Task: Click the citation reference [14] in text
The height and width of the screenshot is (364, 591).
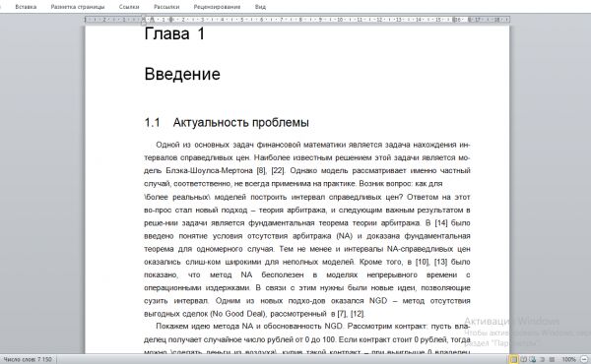Action: click(441, 223)
